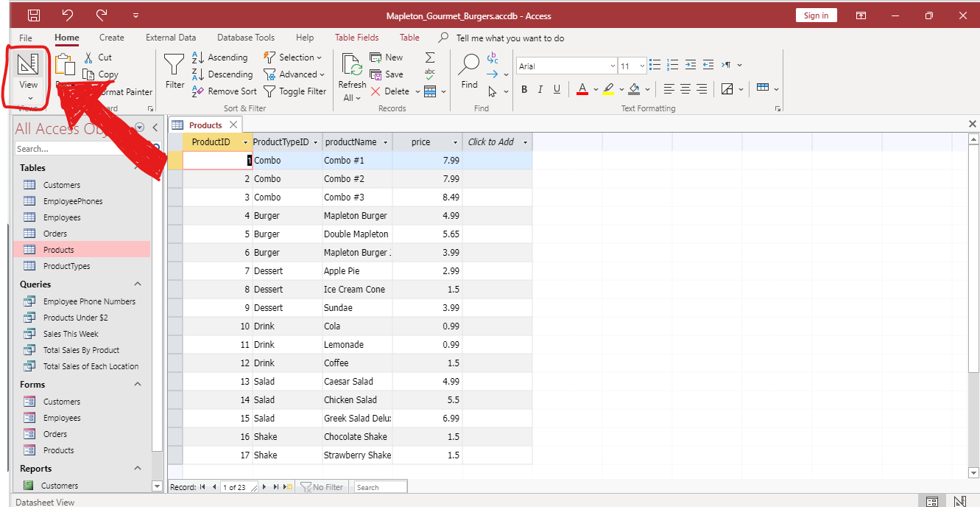Switch to the Create tab
Viewport: 980px width, 507px height.
pyautogui.click(x=112, y=38)
